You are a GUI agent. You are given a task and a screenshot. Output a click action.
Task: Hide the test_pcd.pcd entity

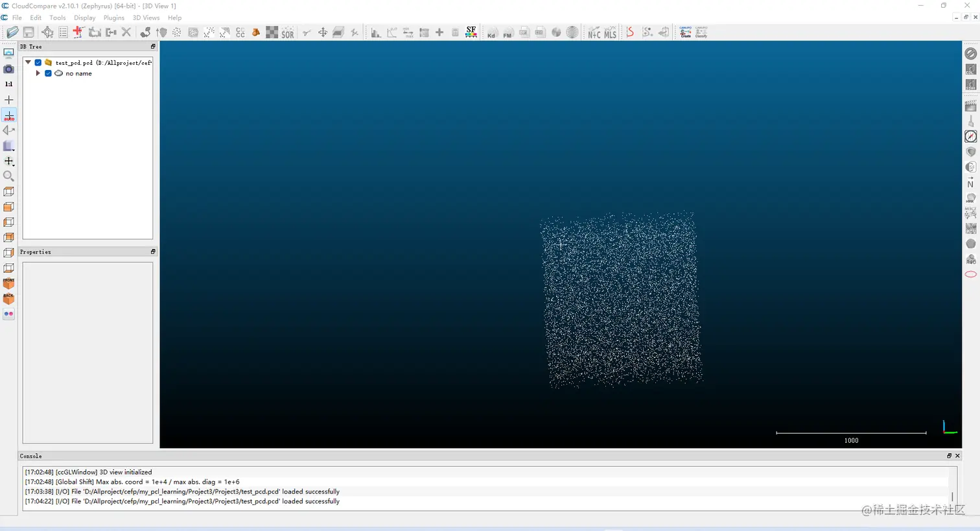click(x=38, y=62)
